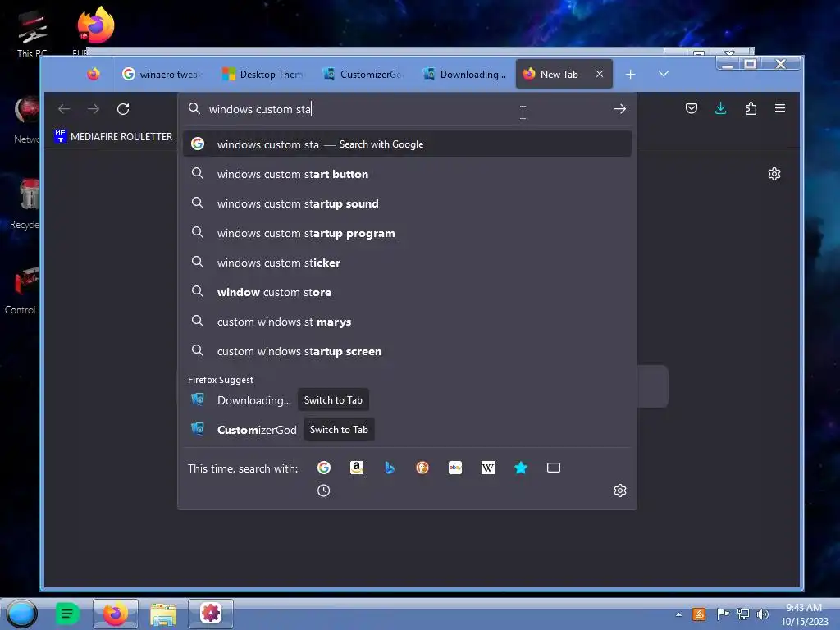Click the address bar search field
Image resolution: width=840 pixels, height=630 pixels.
[x=407, y=109]
